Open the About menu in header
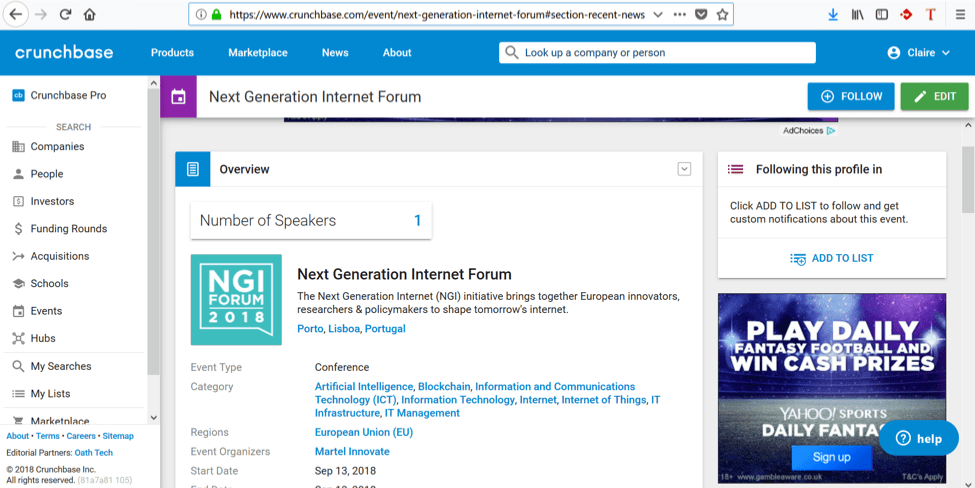The image size is (975, 488). tap(397, 53)
